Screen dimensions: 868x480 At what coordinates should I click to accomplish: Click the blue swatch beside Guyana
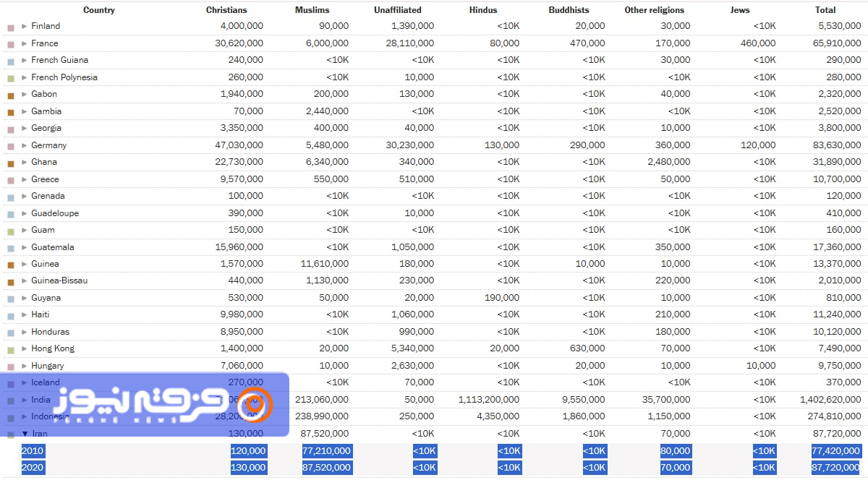coord(11,299)
